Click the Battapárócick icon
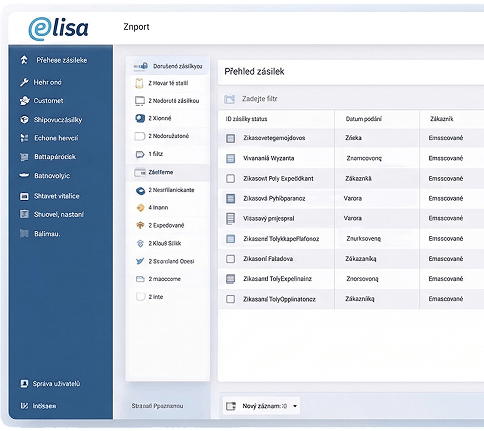Image resolution: width=484 pixels, height=431 pixels. (x=24, y=157)
